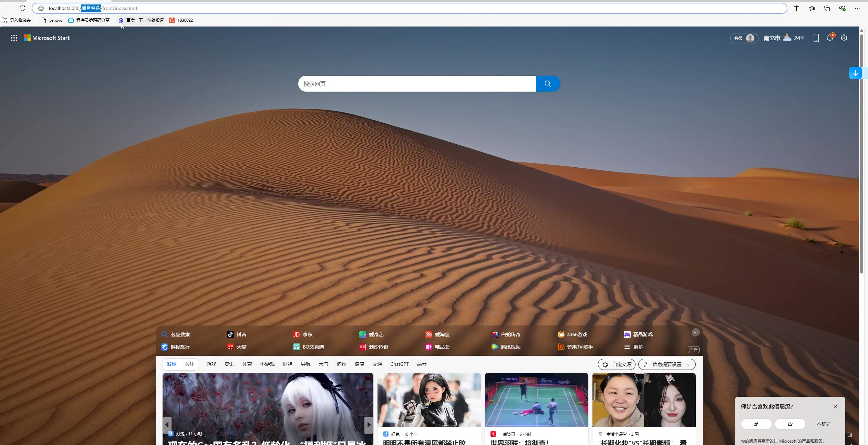Screen dimensions: 868x445
Task: Open the Microsoft Start apps grid launcher
Action: (14, 38)
